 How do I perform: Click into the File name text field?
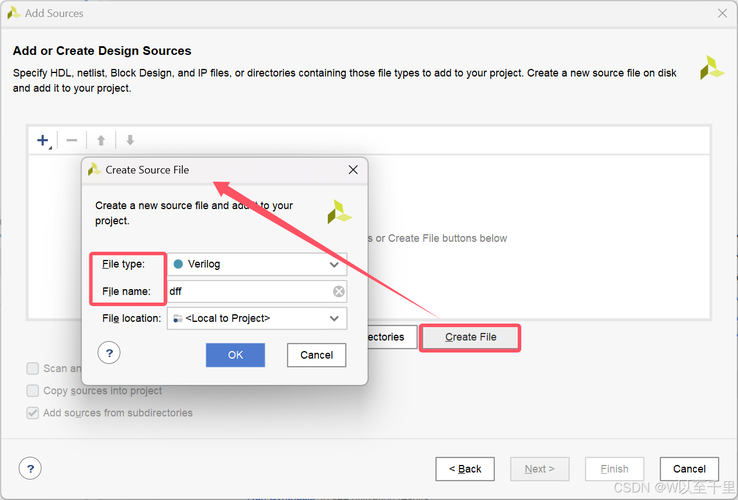point(248,292)
